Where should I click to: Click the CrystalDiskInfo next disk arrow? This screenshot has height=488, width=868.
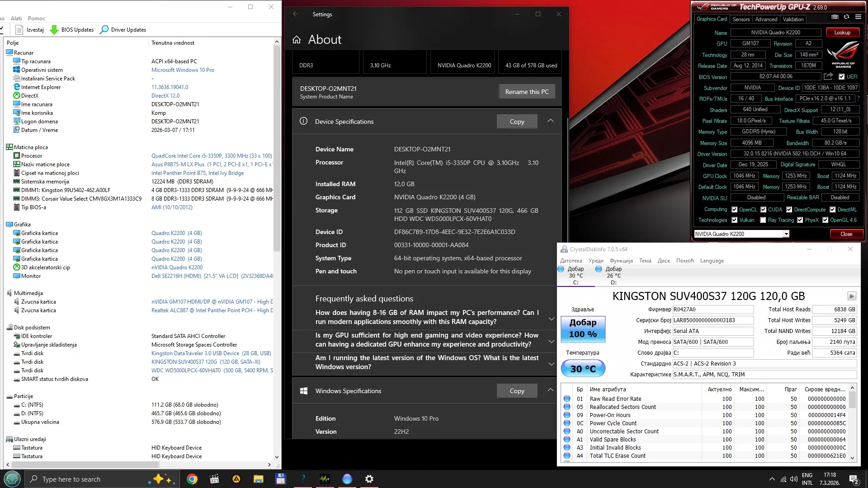click(x=851, y=296)
